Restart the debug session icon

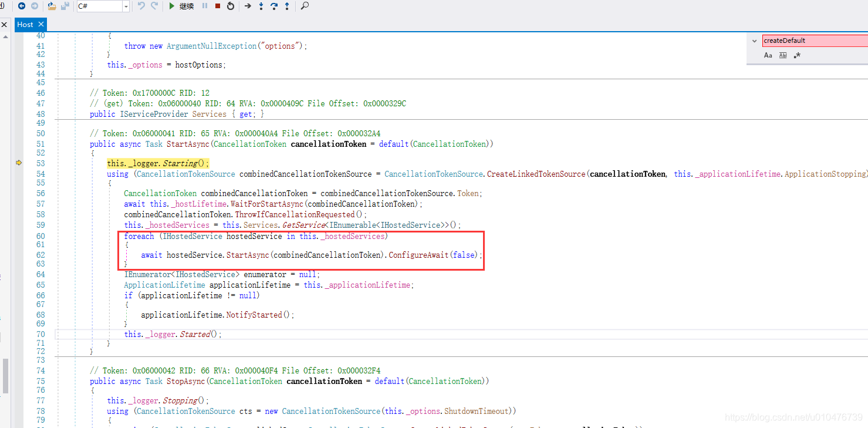click(231, 6)
